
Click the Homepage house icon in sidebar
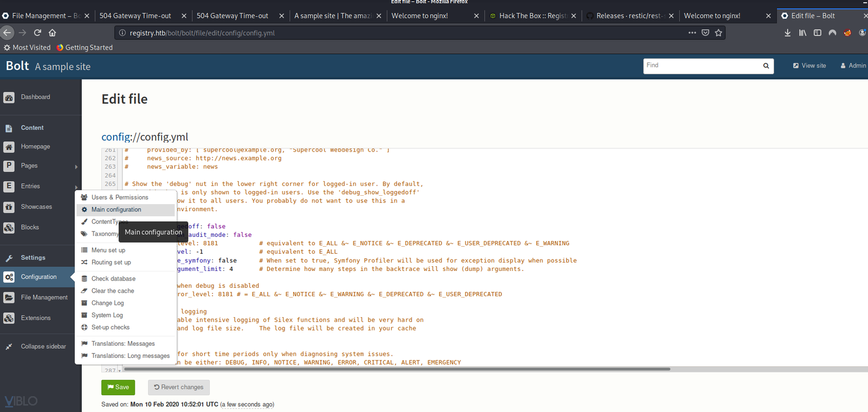click(9, 147)
